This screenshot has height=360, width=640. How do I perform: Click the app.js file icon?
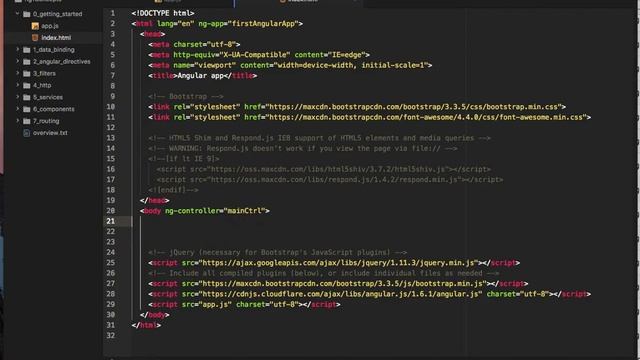point(35,26)
